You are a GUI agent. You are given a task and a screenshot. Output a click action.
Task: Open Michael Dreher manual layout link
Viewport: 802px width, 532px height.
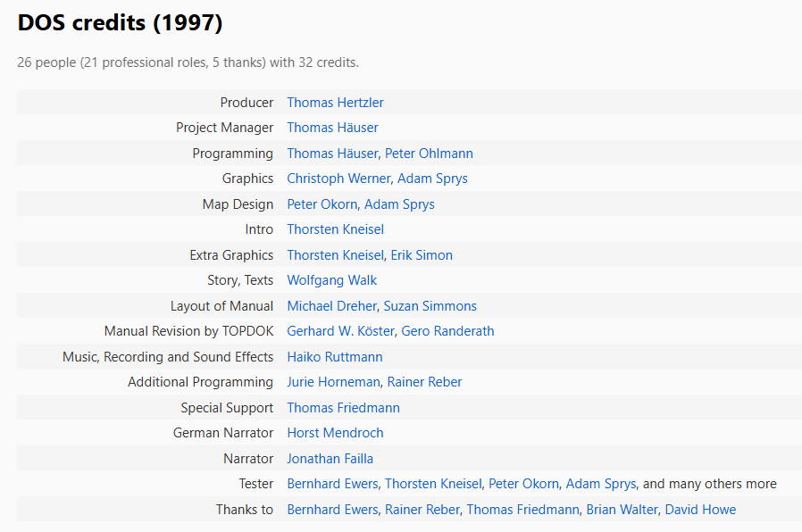(331, 306)
